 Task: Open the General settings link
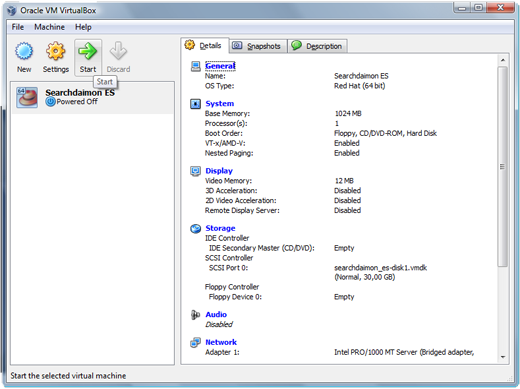coord(220,66)
